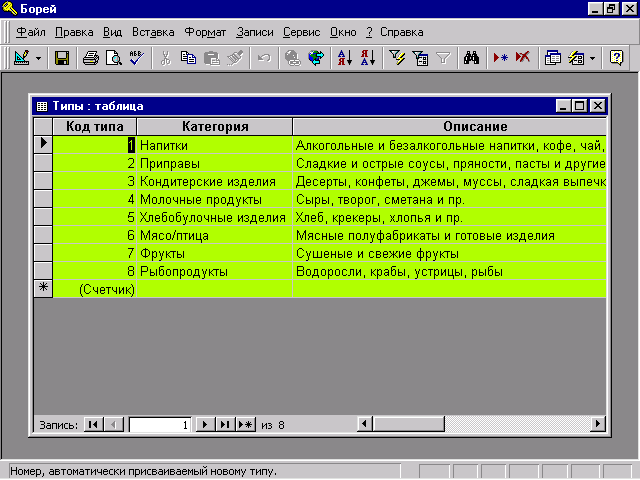Open the Формат menu

tap(205, 32)
